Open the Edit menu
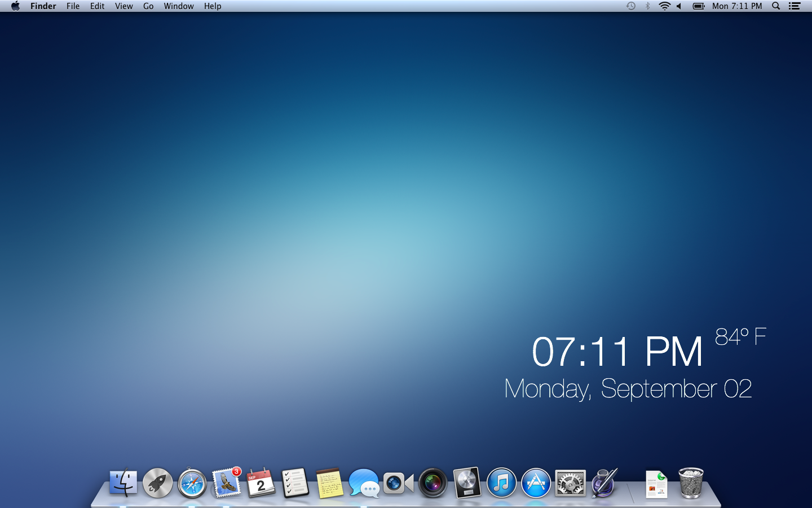Screen dimensions: 812x508 coord(98,6)
